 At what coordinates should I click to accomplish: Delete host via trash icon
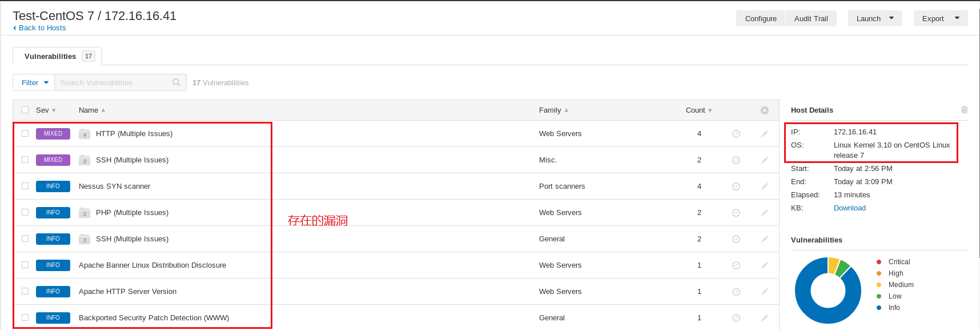click(964, 110)
